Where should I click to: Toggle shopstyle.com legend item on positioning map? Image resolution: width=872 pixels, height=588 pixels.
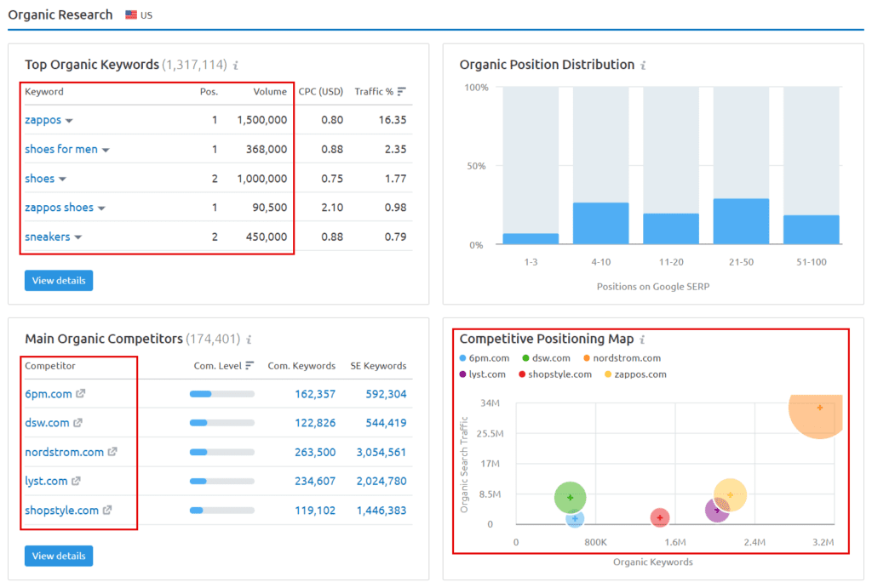coord(555,374)
